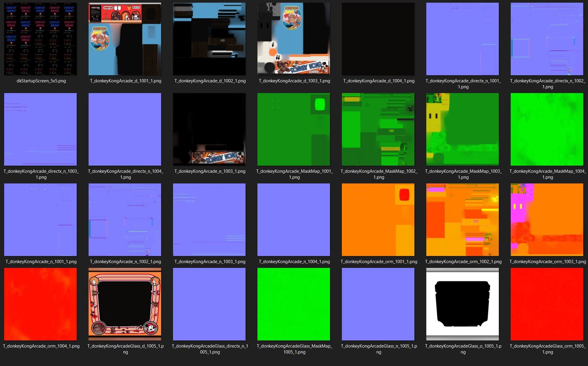
Task: Click file name T_donkeyKongArcade_directx_n_1004_1.png
Action: pos(125,174)
